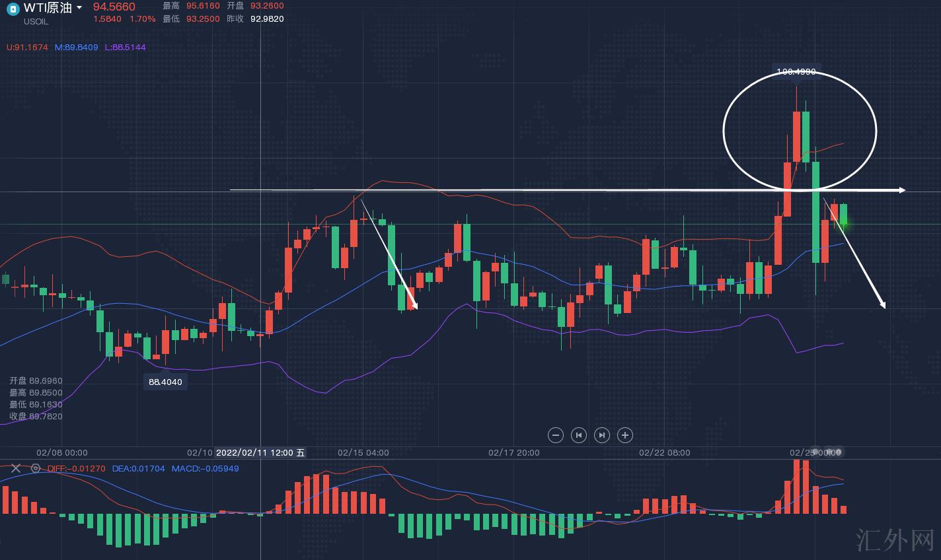Click the zoom out minus icon
This screenshot has height=560, width=941.
click(556, 435)
